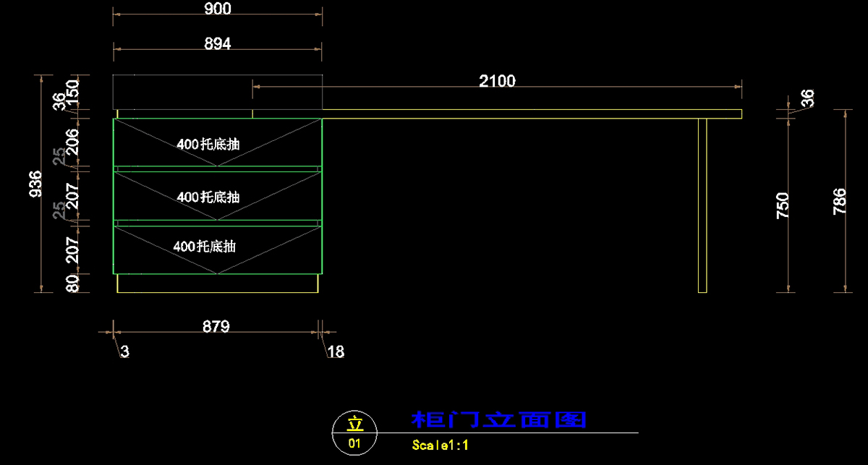Click the 18 dimension leader text
Screen dimensions: 868x465
coord(336,352)
